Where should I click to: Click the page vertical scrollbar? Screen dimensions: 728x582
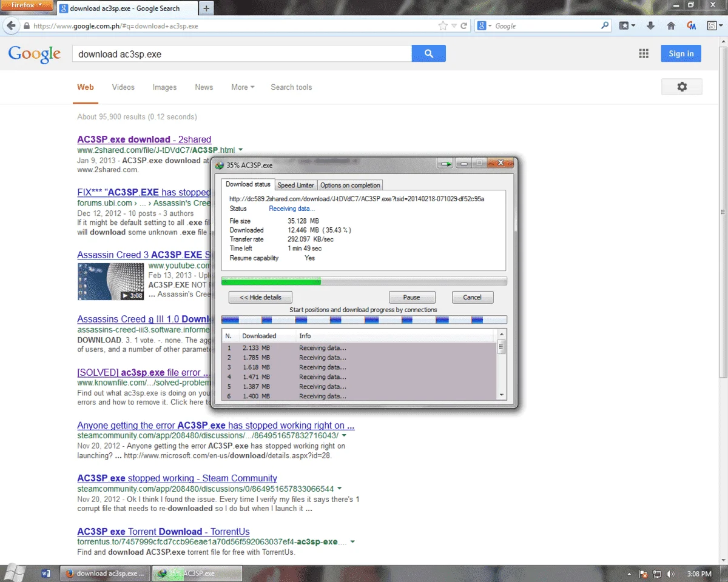click(x=723, y=212)
